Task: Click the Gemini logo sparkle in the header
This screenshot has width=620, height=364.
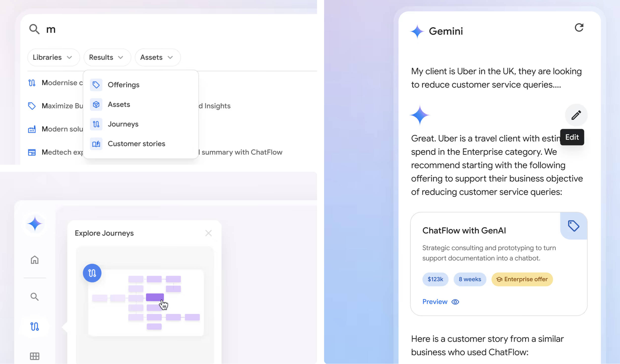Action: [x=417, y=31]
